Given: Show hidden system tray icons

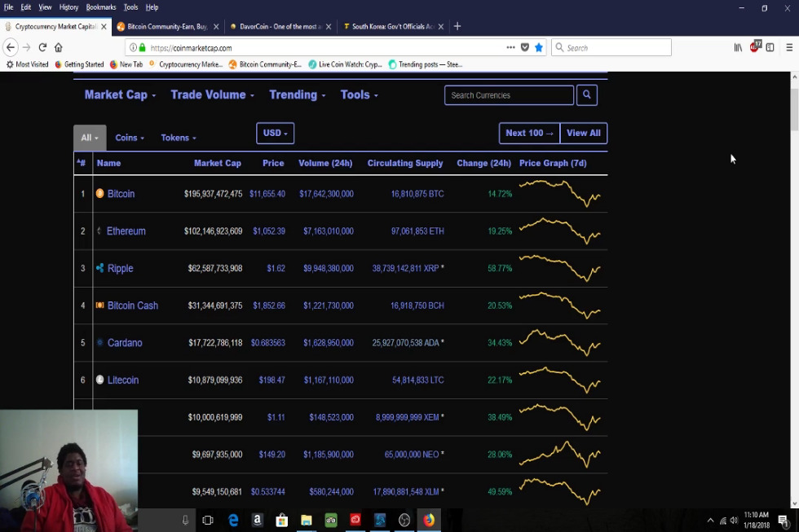Looking at the screenshot, I should 710,520.
